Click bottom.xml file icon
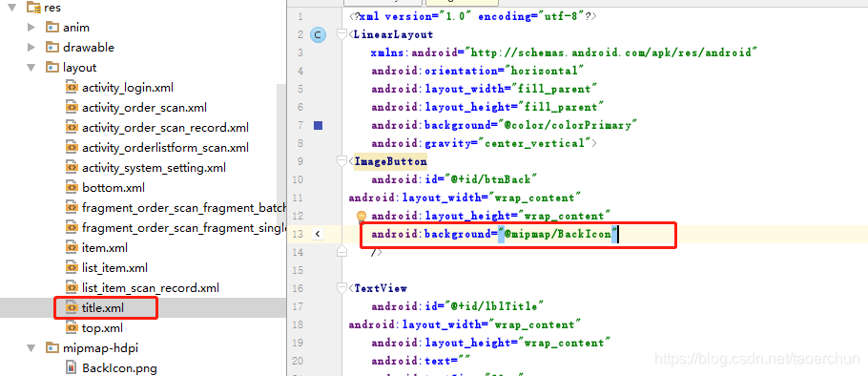Viewport: 868px width, 376px height. point(72,188)
